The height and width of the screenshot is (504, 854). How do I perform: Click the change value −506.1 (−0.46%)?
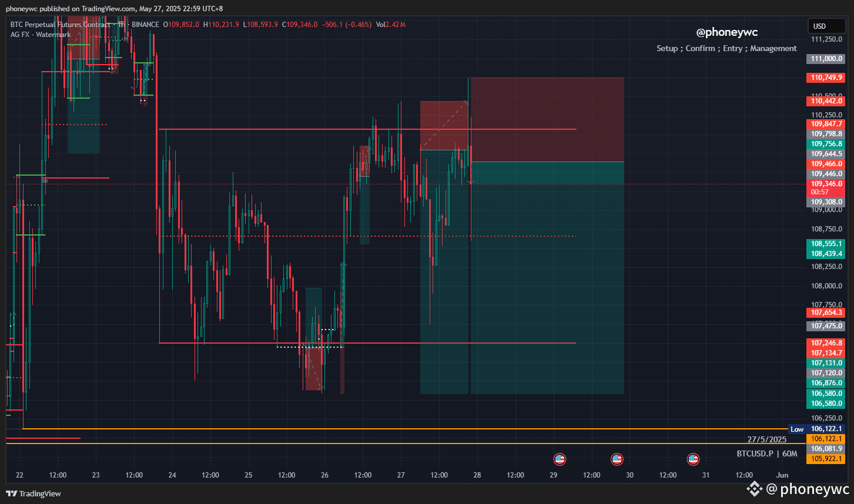347,25
